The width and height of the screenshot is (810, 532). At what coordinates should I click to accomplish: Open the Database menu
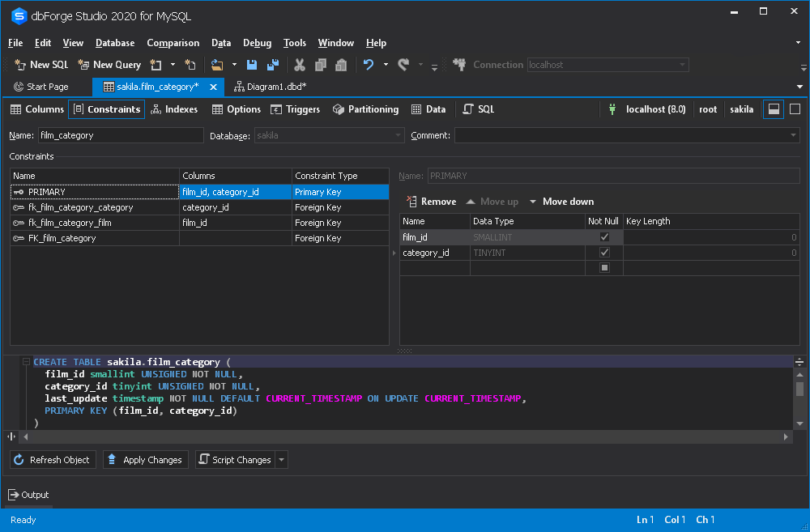pyautogui.click(x=115, y=43)
